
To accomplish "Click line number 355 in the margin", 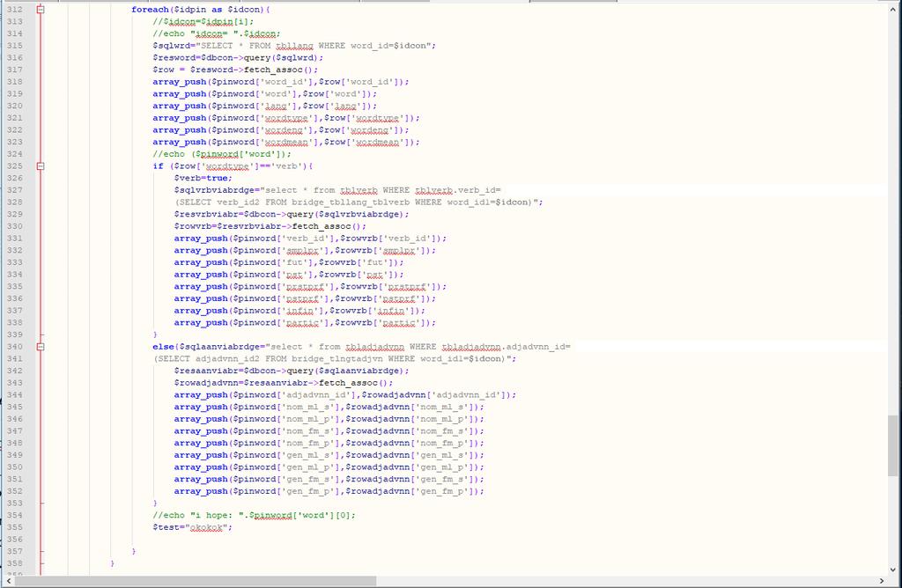I will pos(15,527).
